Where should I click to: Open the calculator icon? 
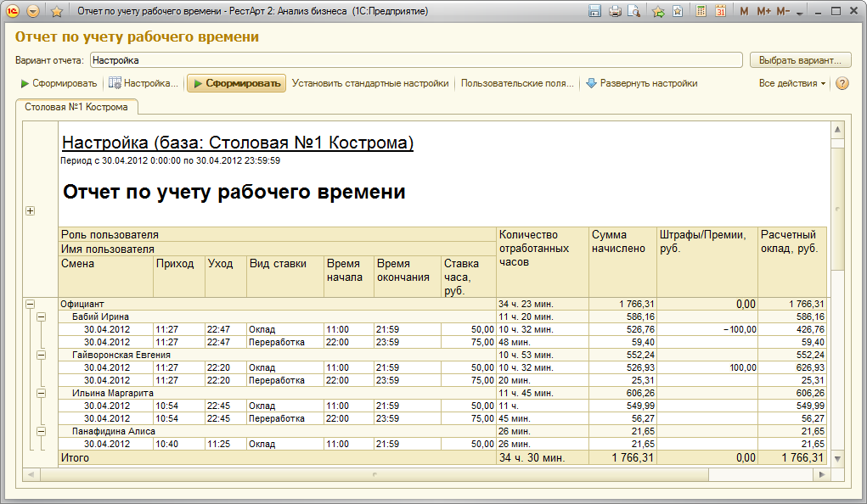pos(701,11)
